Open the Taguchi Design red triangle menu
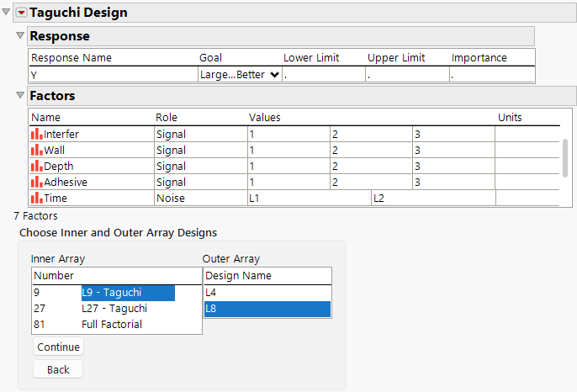 tap(22, 13)
